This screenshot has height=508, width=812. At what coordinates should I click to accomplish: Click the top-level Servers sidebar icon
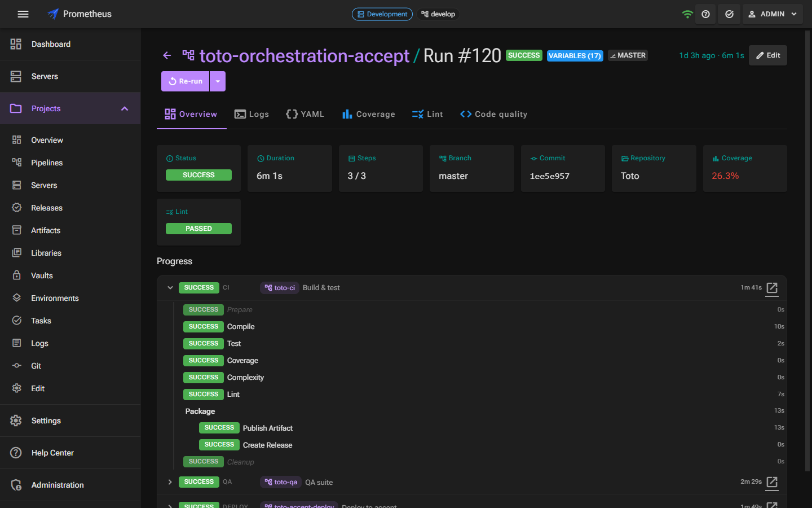tap(16, 76)
